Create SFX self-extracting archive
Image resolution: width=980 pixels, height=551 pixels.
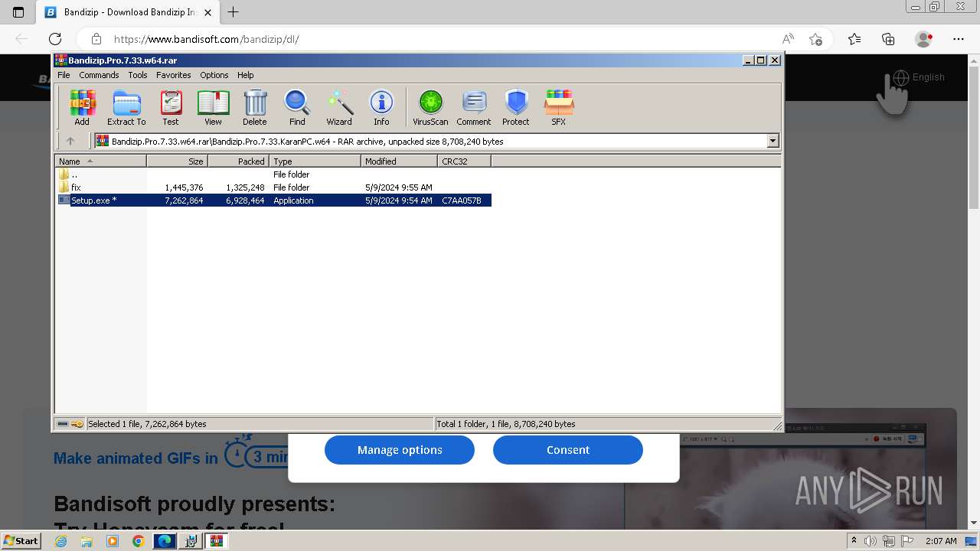click(x=559, y=107)
